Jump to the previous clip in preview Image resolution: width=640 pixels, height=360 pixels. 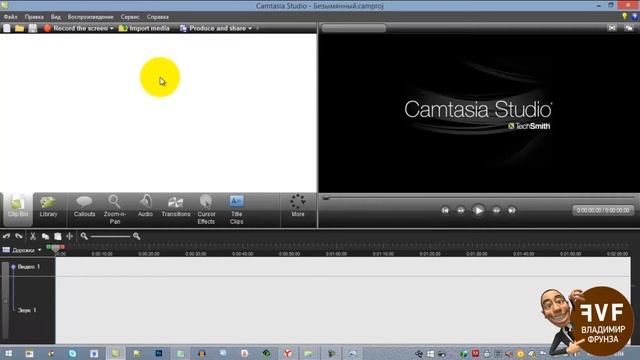click(445, 210)
